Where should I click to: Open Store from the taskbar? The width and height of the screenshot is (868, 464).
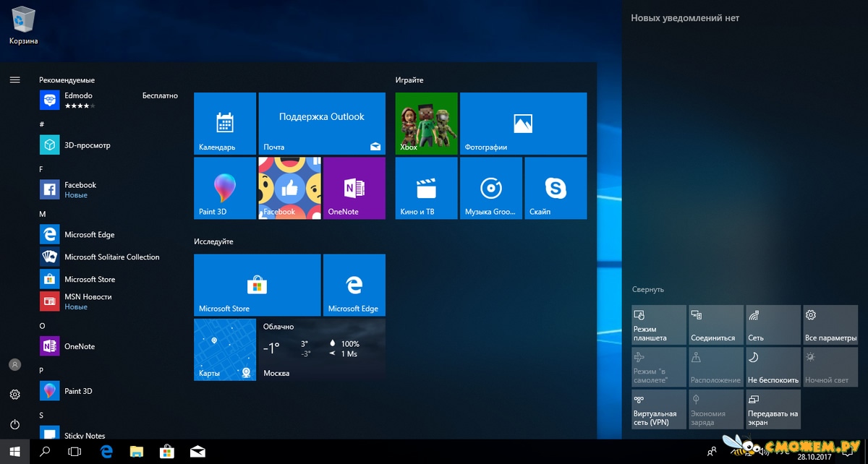[167, 452]
